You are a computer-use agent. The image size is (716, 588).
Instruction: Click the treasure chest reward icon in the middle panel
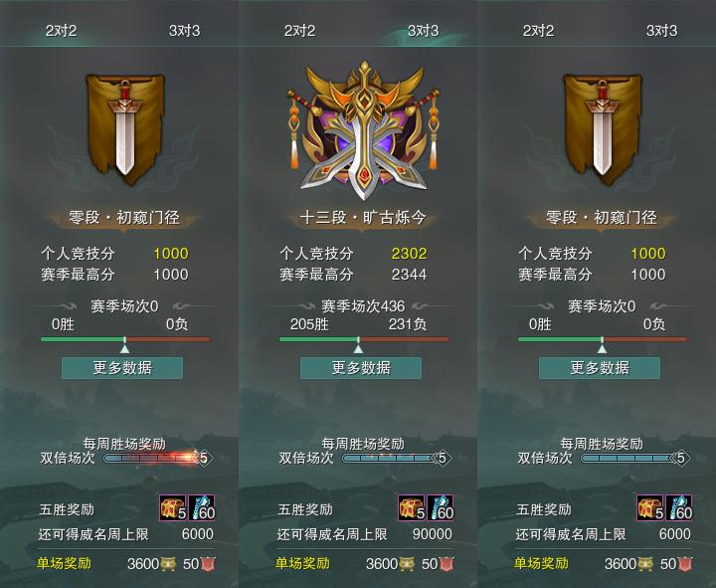click(x=412, y=507)
